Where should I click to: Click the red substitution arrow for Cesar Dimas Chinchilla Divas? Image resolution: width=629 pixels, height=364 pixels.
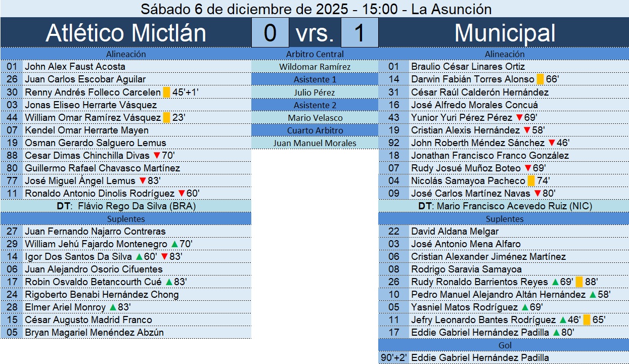coord(157,155)
